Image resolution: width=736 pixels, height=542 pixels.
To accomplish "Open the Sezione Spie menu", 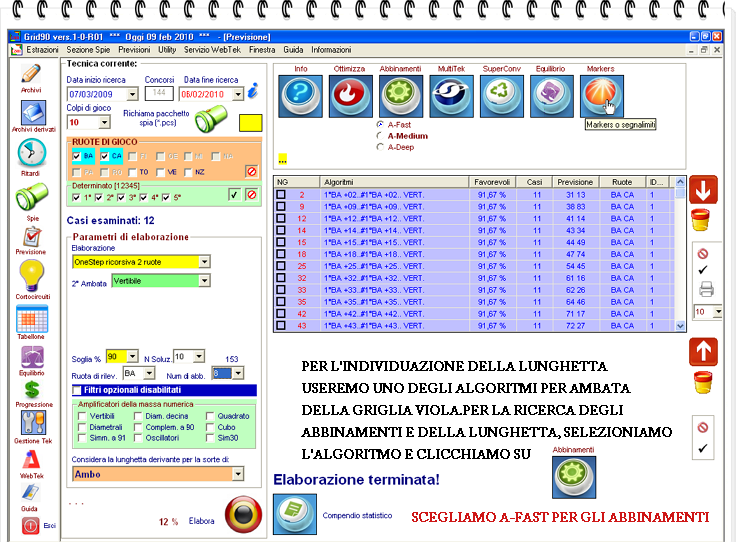I will (x=88, y=50).
